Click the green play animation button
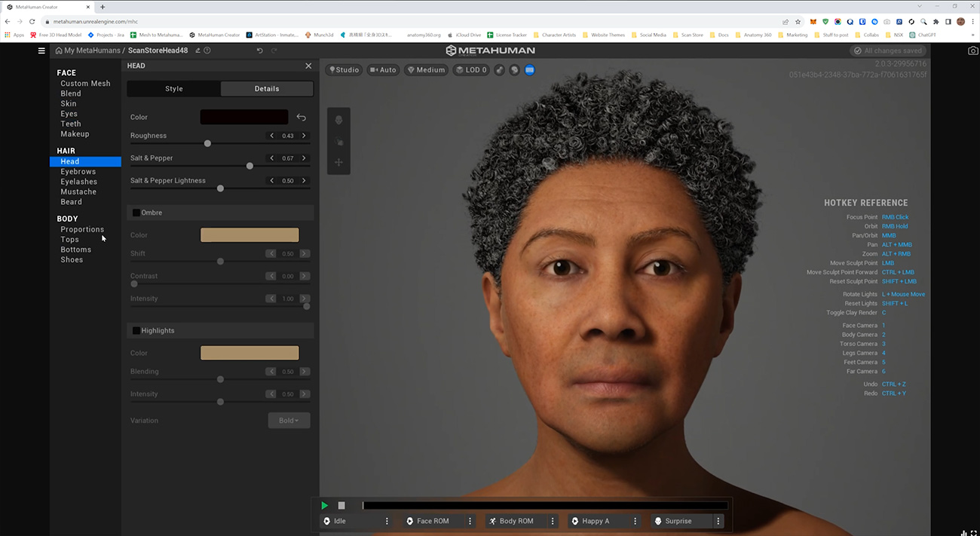The image size is (980, 536). point(325,505)
